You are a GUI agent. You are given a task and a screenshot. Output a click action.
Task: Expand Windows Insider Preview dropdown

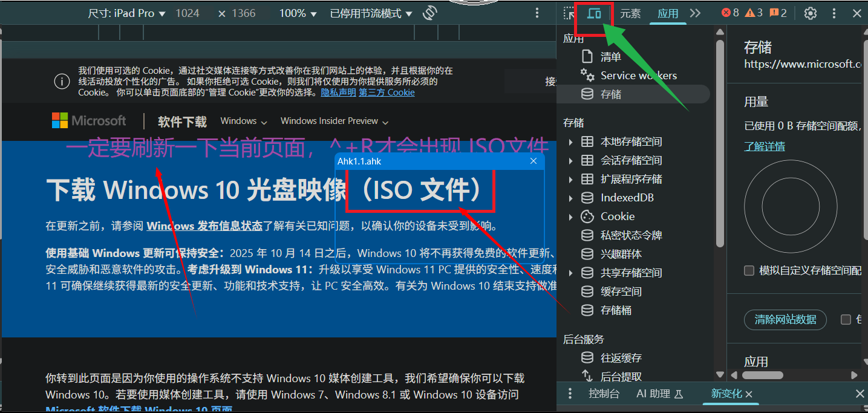[x=334, y=121]
